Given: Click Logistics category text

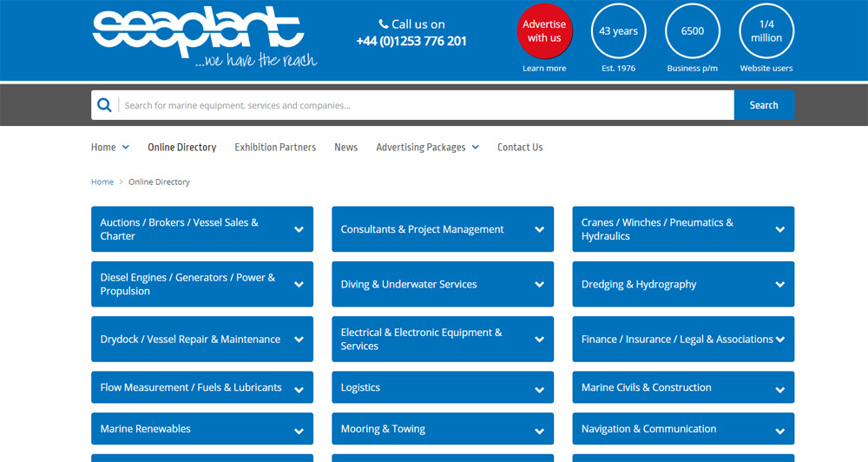Looking at the screenshot, I should pyautogui.click(x=360, y=388).
